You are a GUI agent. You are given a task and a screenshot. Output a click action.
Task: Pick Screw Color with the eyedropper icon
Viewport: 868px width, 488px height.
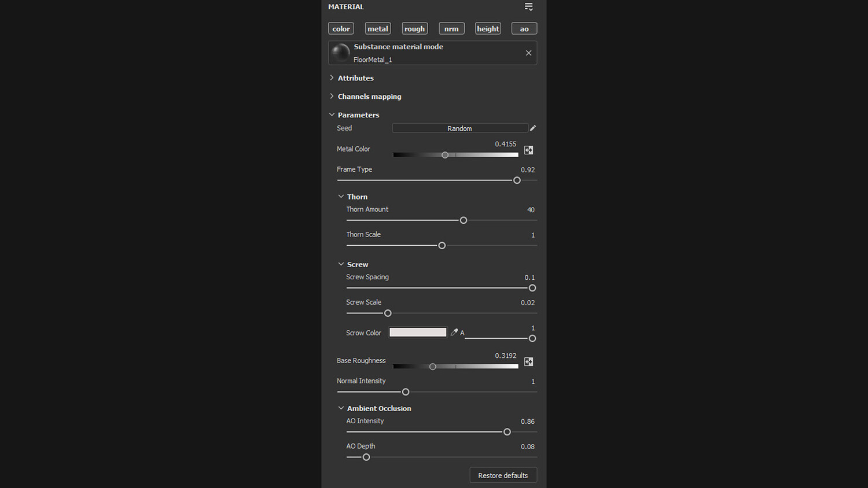coord(454,332)
